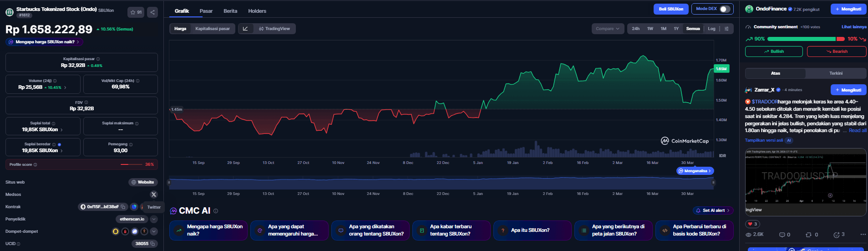The height and width of the screenshot is (251, 868).
Task: Vote Bearish on community sentiment
Action: 837,51
